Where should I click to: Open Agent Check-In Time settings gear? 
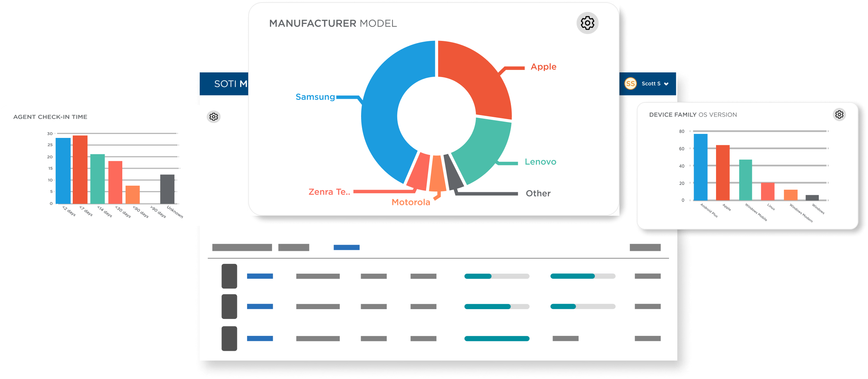pos(213,117)
